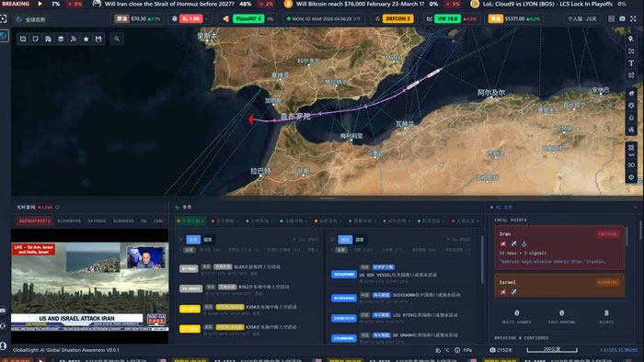Click the flight track marker near Algiers label
The width and height of the screenshot is (644, 362).
tap(433, 73)
